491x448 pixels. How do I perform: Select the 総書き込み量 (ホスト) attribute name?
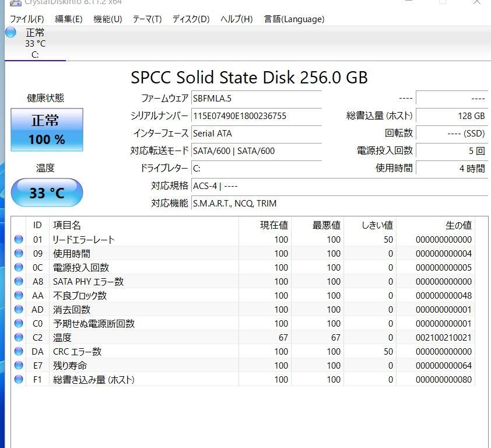coord(94,380)
